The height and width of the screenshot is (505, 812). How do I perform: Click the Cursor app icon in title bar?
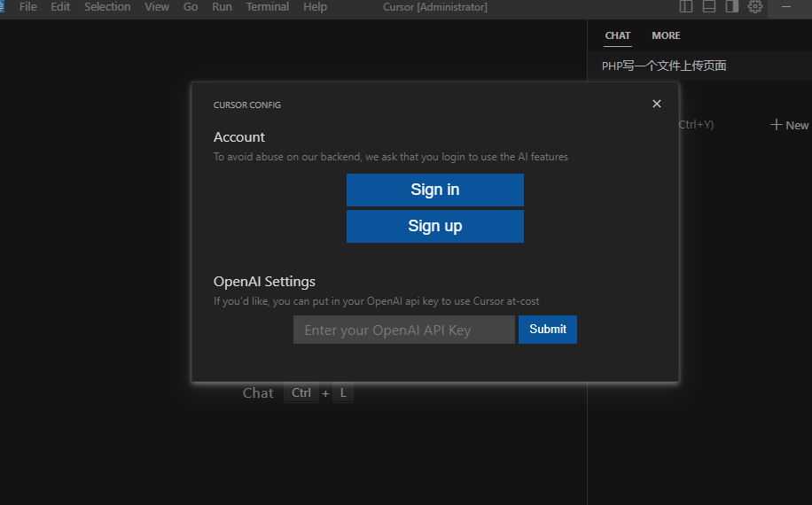point(2,7)
